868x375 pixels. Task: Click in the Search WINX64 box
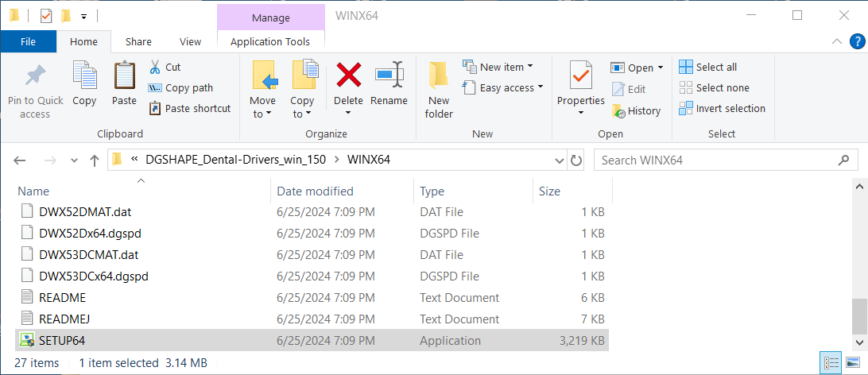click(x=725, y=160)
